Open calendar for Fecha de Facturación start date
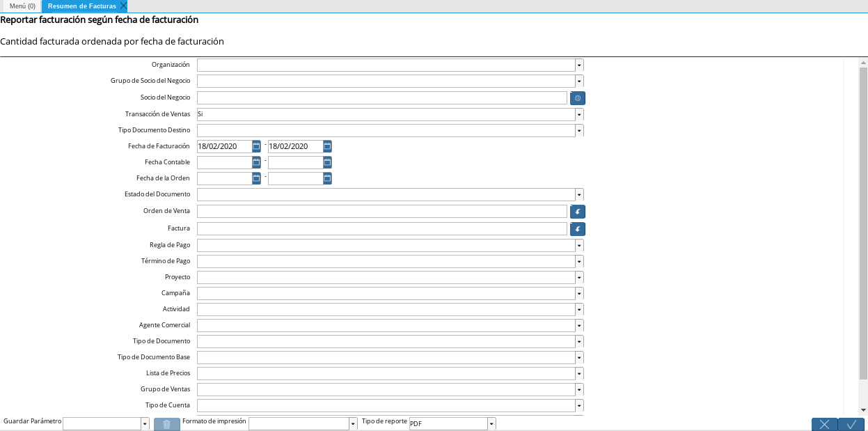 click(x=256, y=146)
